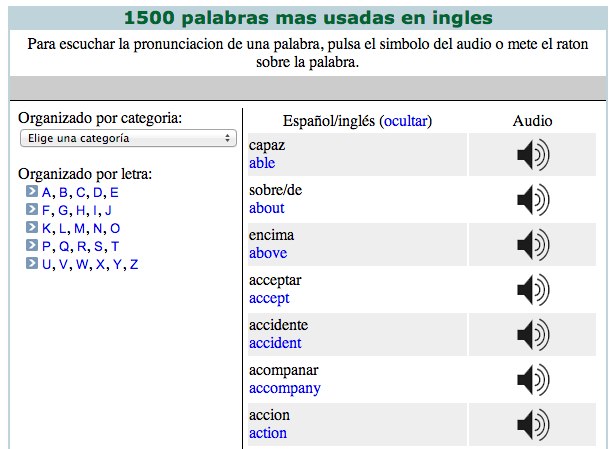This screenshot has height=449, width=616.
Task: Open words starting with letter 'M'
Action: [81, 228]
